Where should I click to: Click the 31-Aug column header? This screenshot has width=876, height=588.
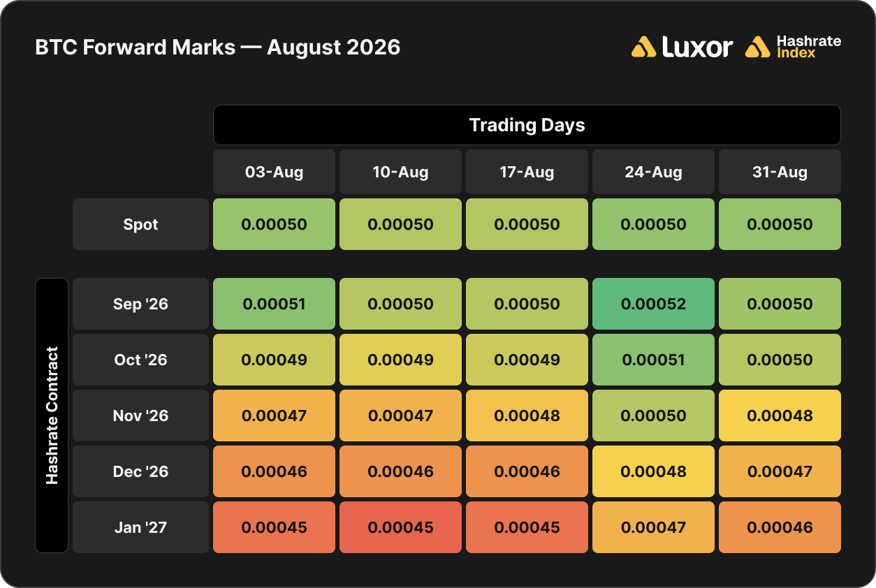[x=780, y=172]
